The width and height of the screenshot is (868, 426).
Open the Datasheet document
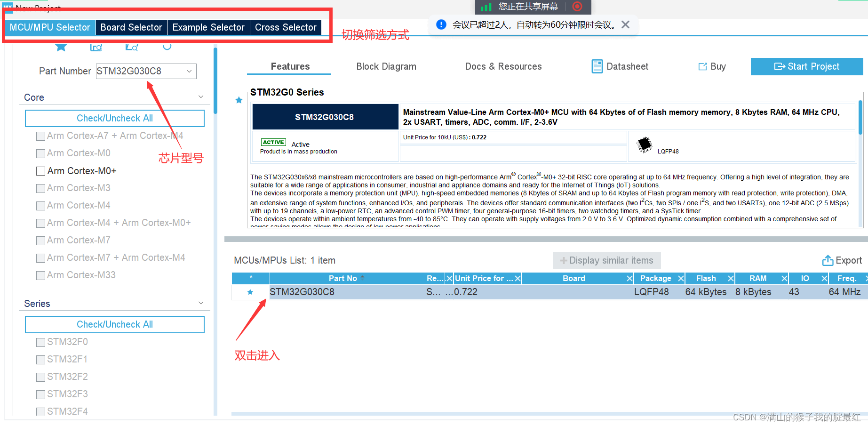point(620,66)
